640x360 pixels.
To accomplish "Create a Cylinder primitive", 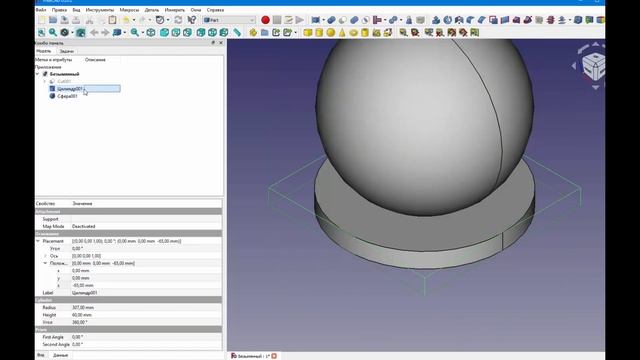I will point(319,33).
